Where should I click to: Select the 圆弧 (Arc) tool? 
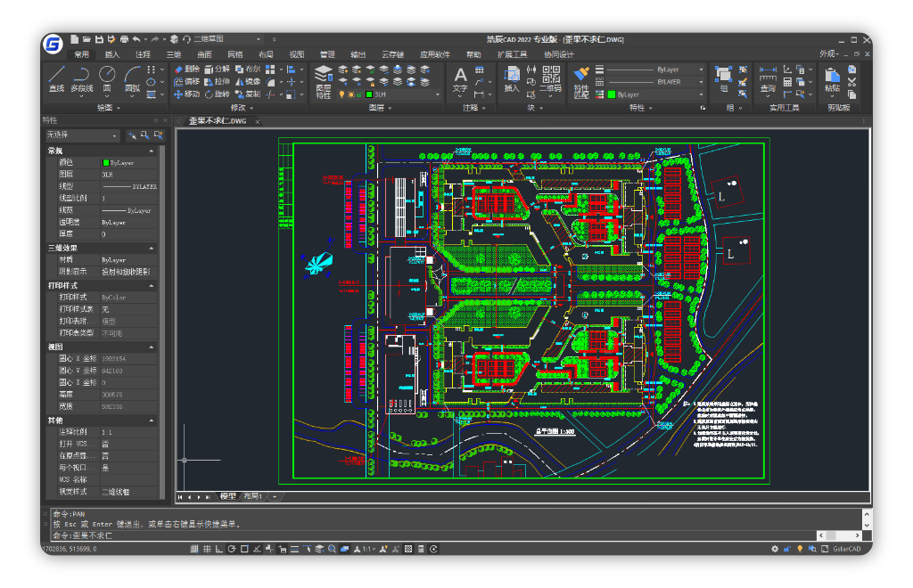point(132,79)
